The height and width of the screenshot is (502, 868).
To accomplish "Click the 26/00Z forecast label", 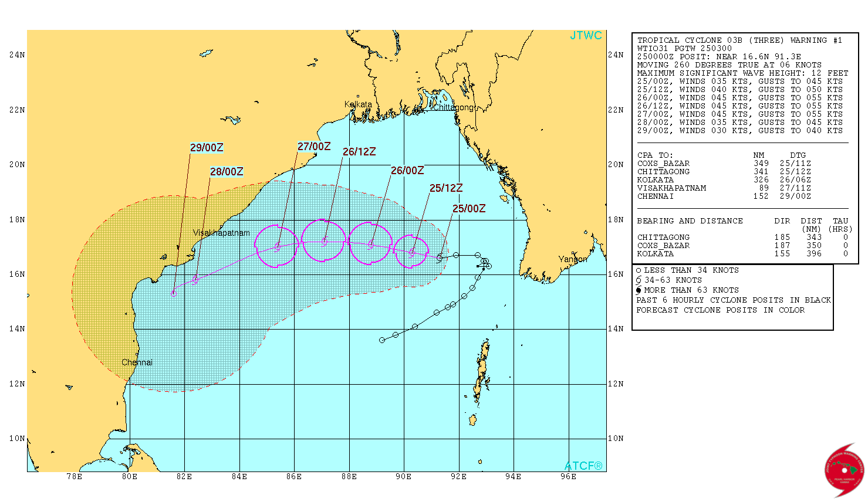I will [407, 171].
